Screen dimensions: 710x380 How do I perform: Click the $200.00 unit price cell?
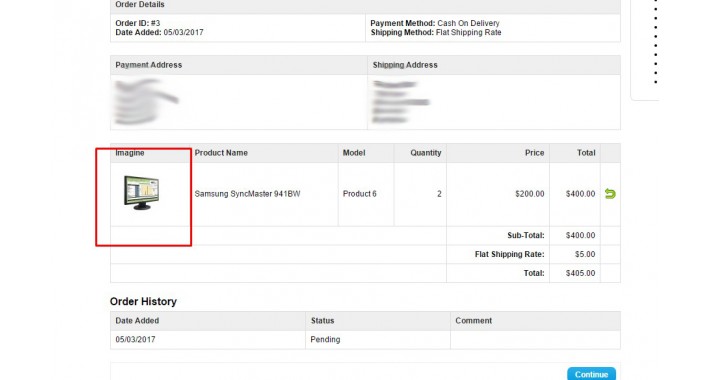(x=529, y=194)
